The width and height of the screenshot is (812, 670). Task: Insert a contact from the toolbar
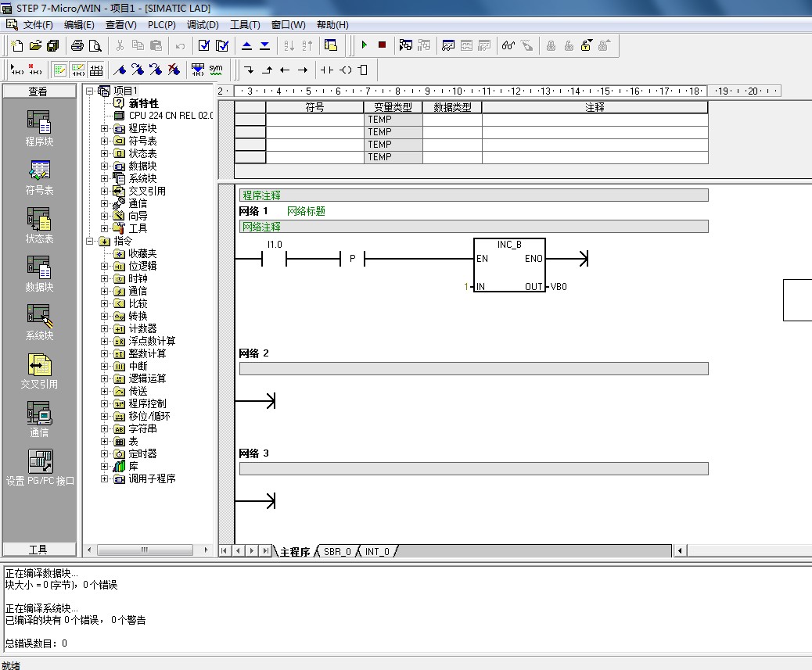(327, 70)
